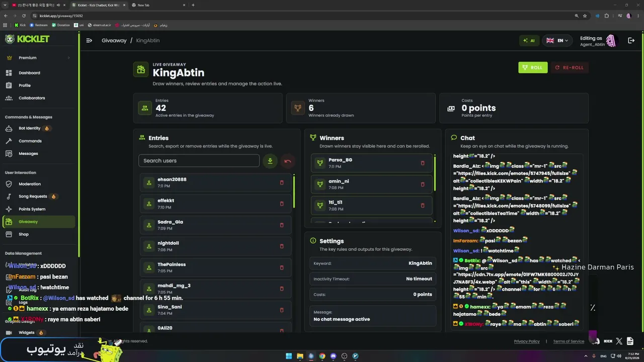The height and width of the screenshot is (362, 644).
Task: Remove the Sadra_Gla entry
Action: pyautogui.click(x=282, y=225)
